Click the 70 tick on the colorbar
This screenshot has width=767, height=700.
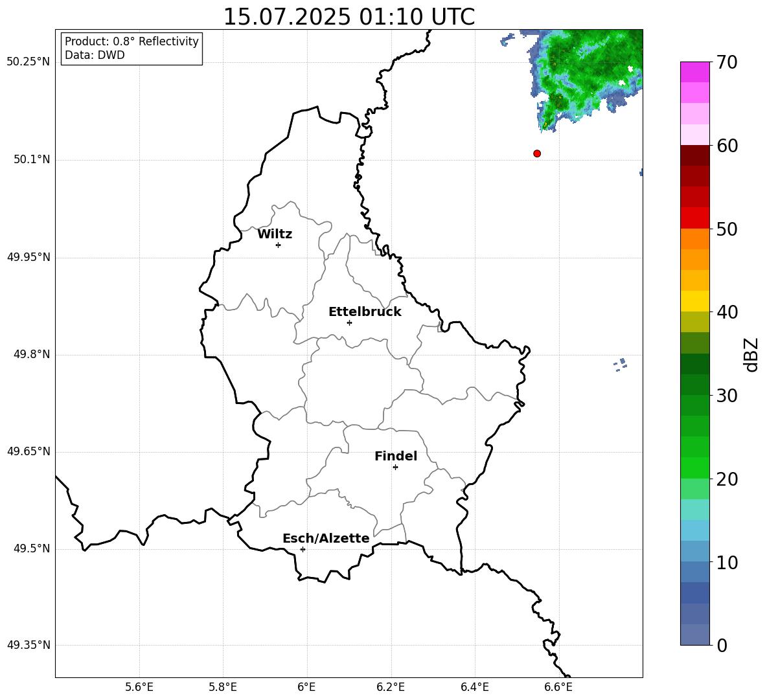pos(727,62)
